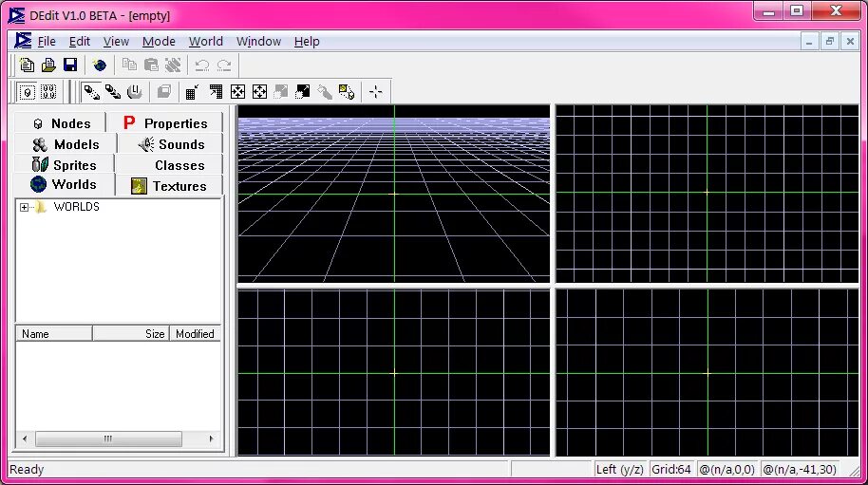Click inside the bottom-right grid viewport

coord(708,373)
